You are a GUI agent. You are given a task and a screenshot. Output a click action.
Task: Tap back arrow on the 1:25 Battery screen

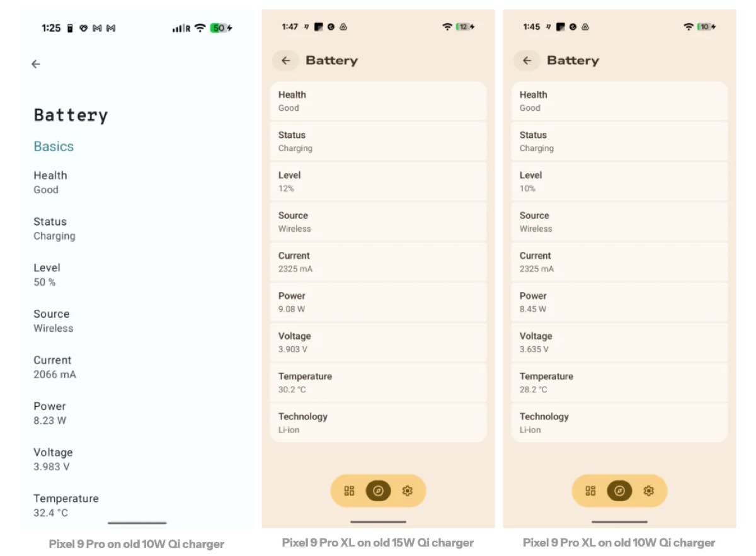coord(36,64)
